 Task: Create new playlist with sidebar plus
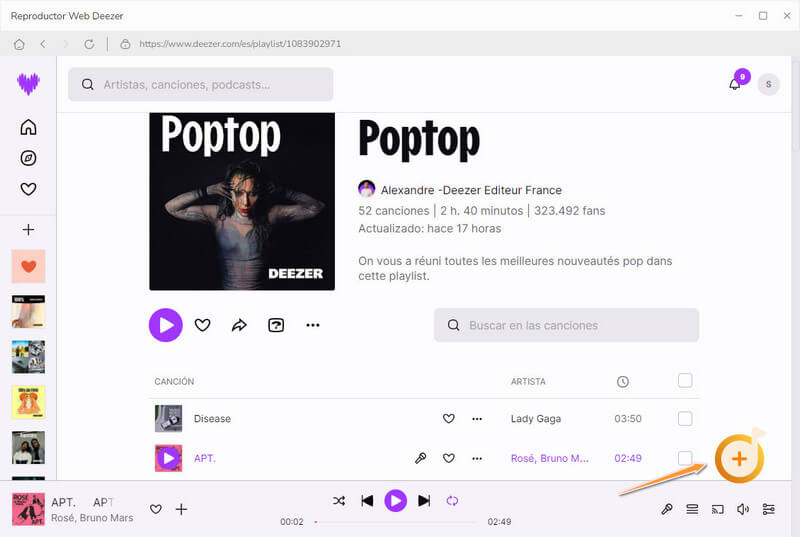coord(29,229)
